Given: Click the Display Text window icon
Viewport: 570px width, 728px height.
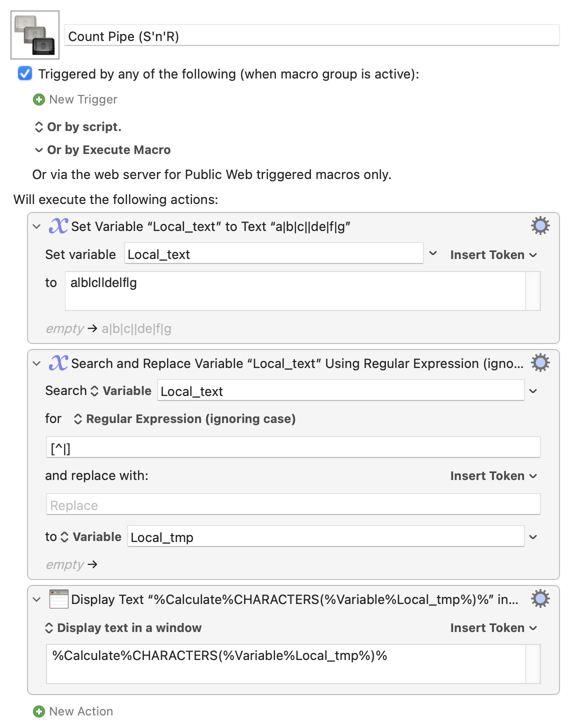Looking at the screenshot, I should click(58, 599).
